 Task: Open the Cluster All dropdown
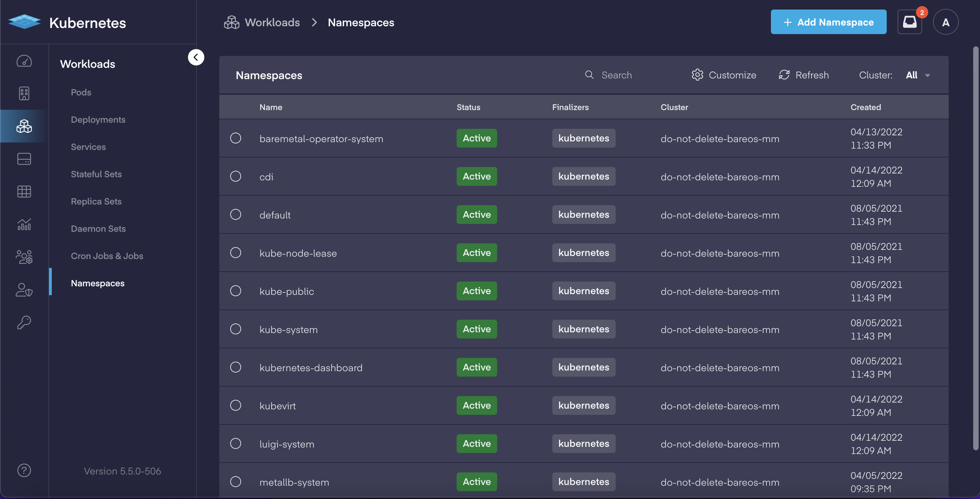tap(918, 75)
